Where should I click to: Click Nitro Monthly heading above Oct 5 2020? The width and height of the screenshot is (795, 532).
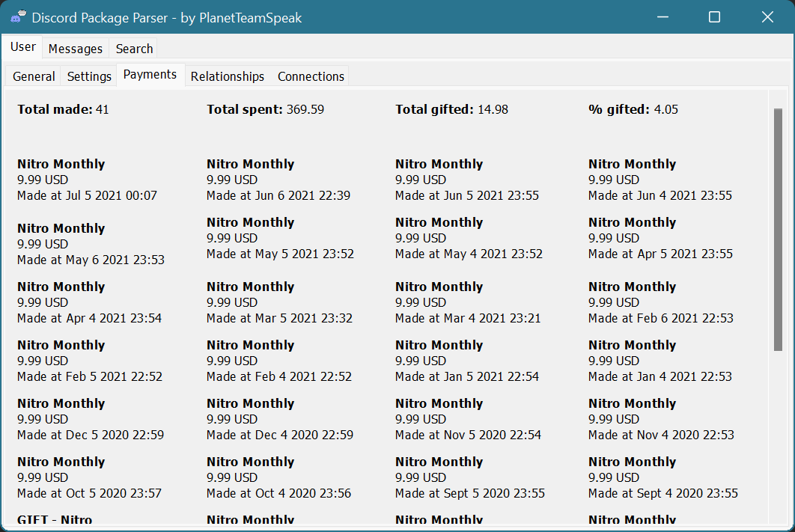pyautogui.click(x=61, y=462)
